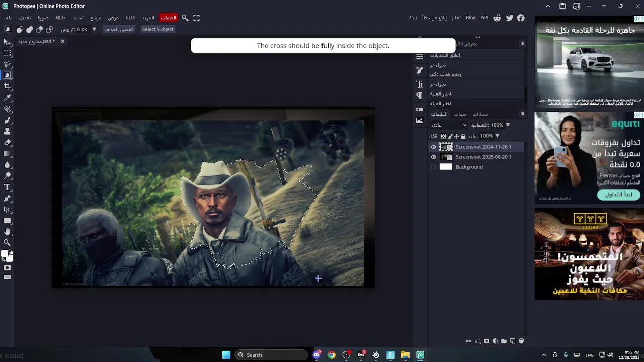Select the Blur tool
This screenshot has height=362, width=644.
pos(7,164)
